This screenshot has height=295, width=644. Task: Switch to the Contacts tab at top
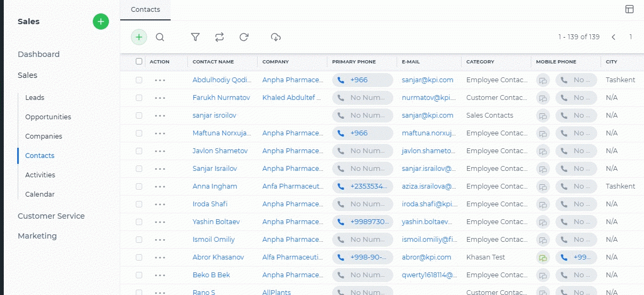click(145, 10)
